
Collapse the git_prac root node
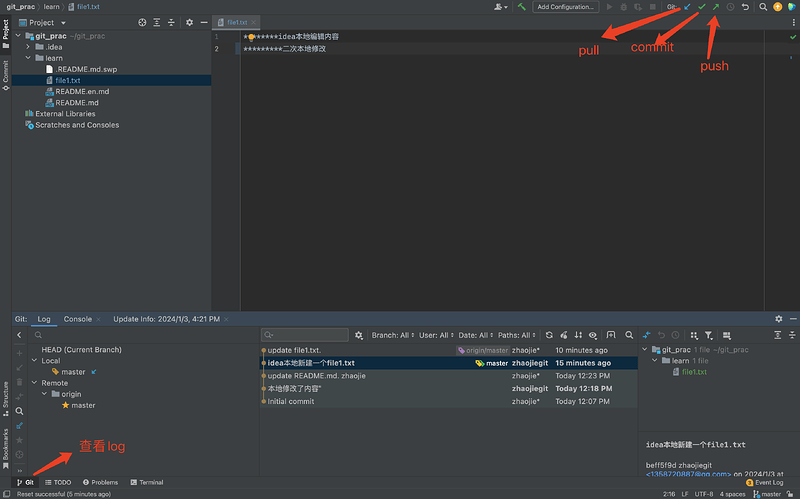tap(18, 36)
